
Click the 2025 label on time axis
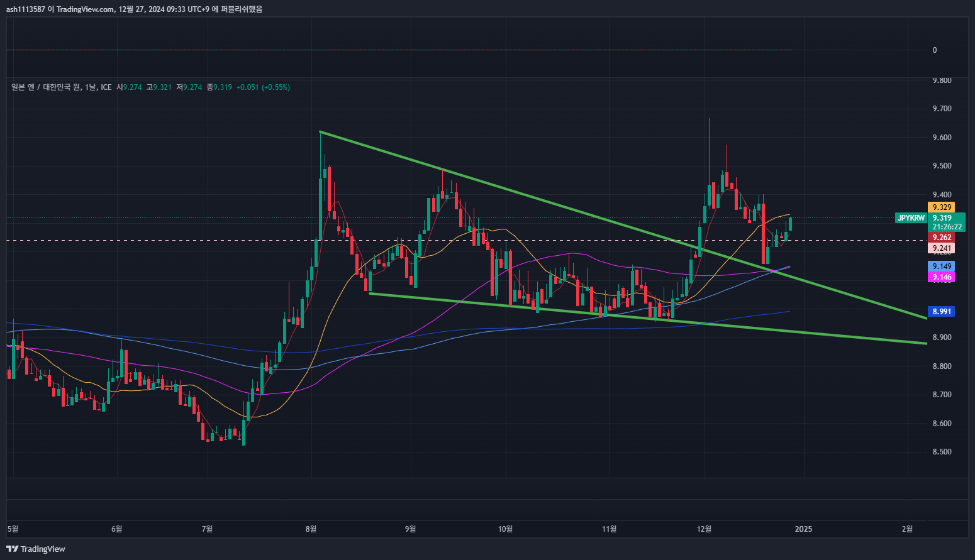(803, 529)
